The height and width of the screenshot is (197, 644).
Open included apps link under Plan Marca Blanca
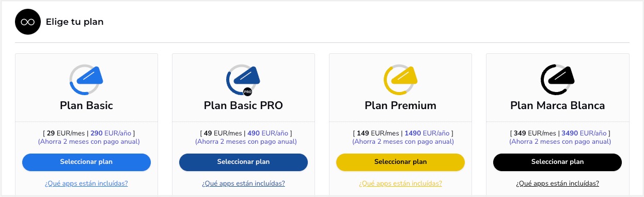tap(557, 184)
